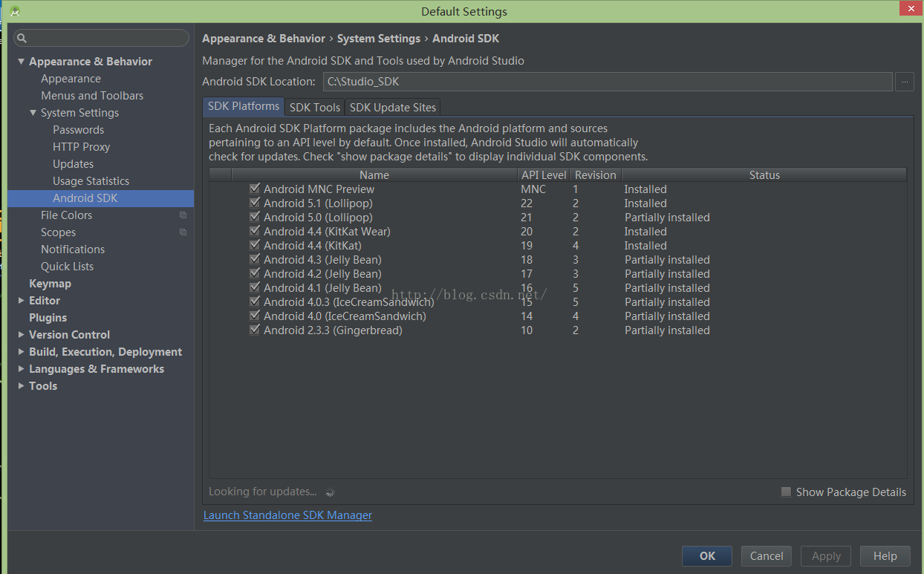Open the Quick Lists settings page
Image resolution: width=924 pixels, height=574 pixels.
click(68, 267)
